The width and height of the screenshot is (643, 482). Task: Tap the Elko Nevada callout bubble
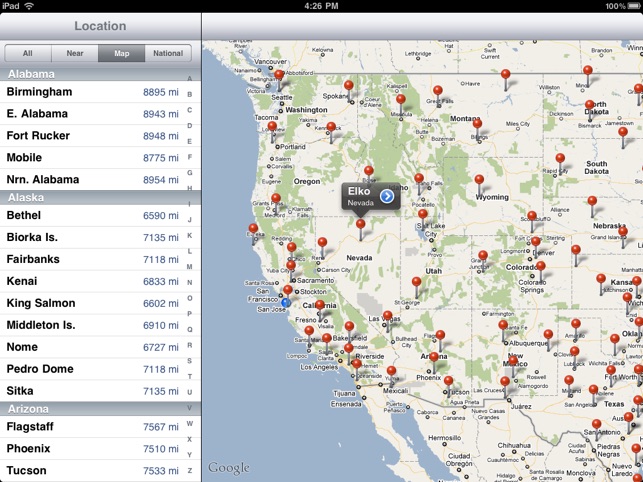(371, 196)
